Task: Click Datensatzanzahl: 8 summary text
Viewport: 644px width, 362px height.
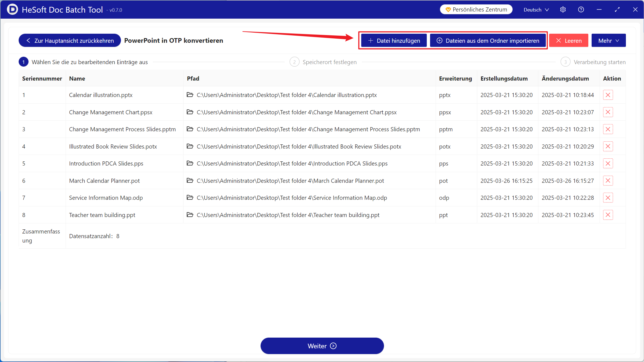Action: pos(94,236)
